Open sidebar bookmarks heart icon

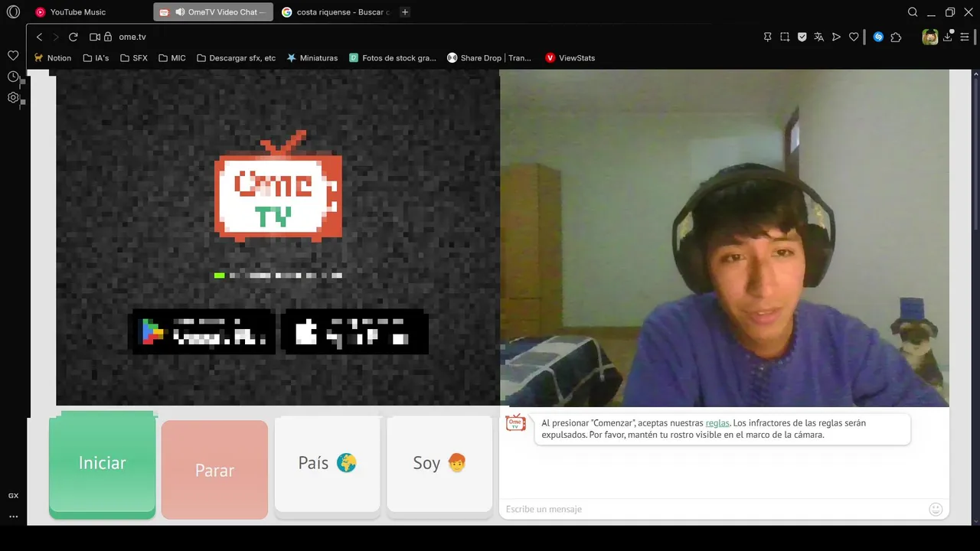13,56
